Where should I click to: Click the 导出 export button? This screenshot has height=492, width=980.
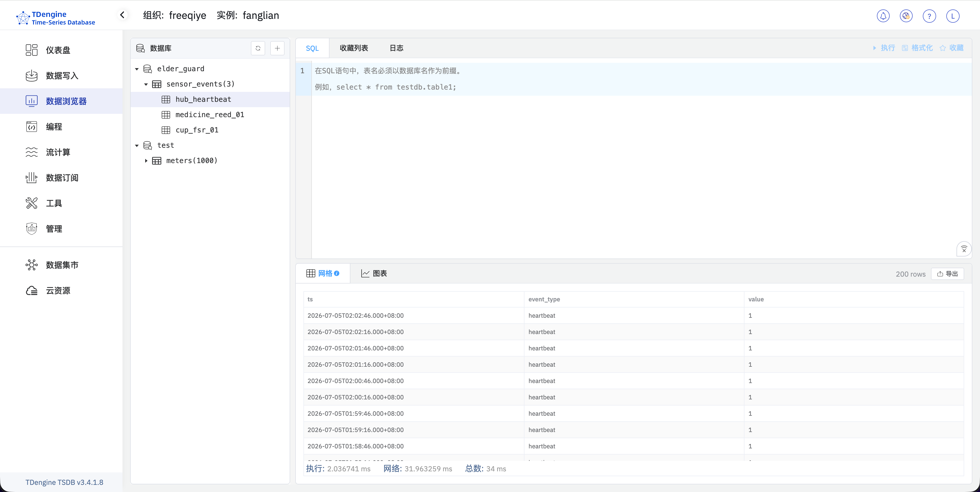(947, 274)
